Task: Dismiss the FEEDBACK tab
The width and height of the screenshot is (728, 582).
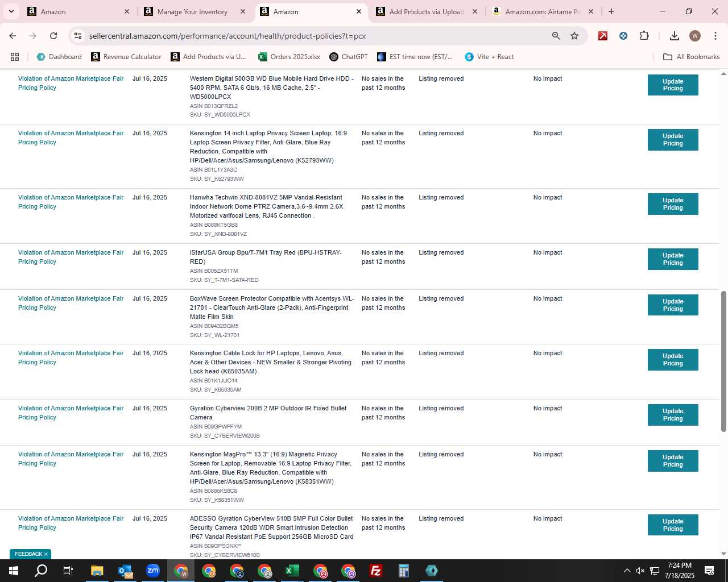Action: click(46, 554)
